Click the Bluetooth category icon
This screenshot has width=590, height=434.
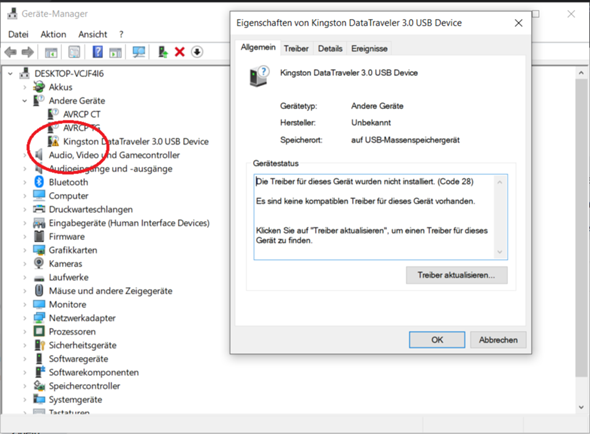(x=39, y=182)
